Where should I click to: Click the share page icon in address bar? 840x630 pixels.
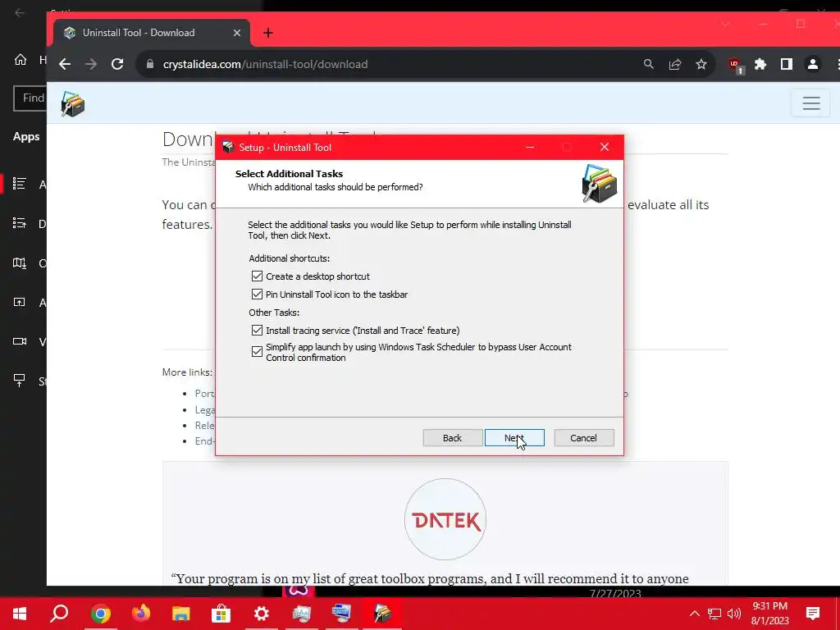(675, 64)
